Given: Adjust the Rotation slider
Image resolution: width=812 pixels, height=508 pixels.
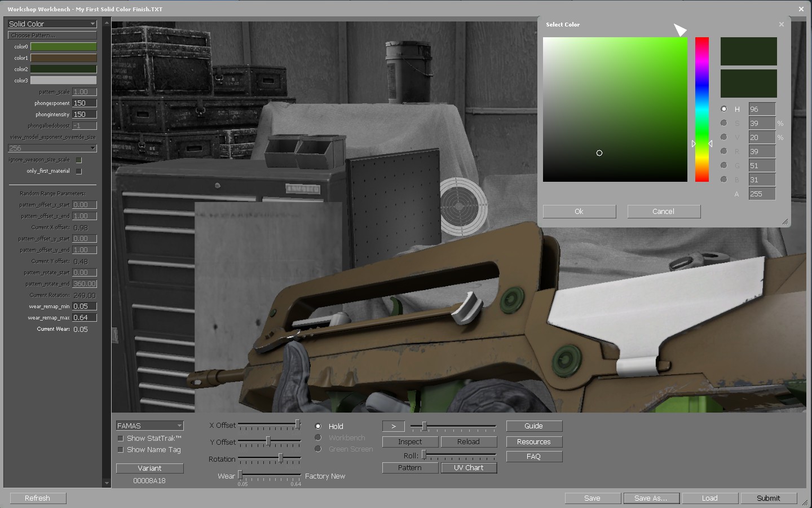Looking at the screenshot, I should click(x=270, y=458).
